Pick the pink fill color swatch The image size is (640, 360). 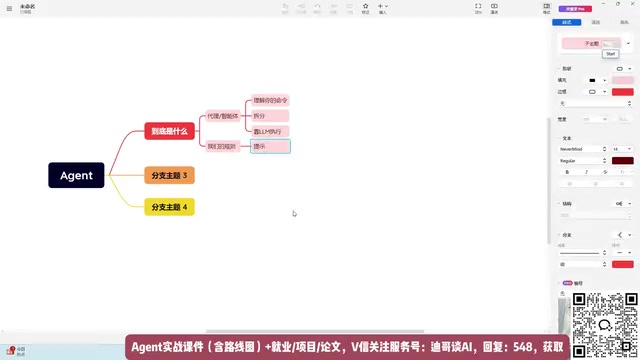coord(622,80)
